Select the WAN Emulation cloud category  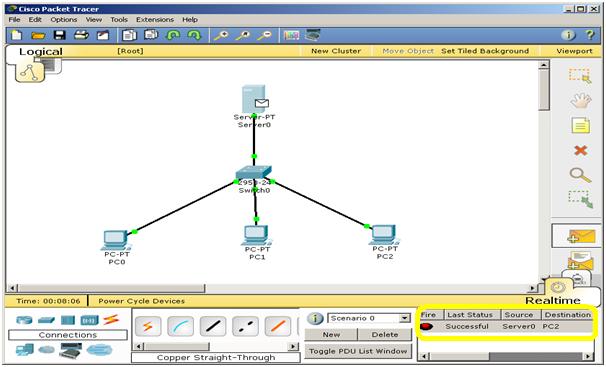click(47, 350)
